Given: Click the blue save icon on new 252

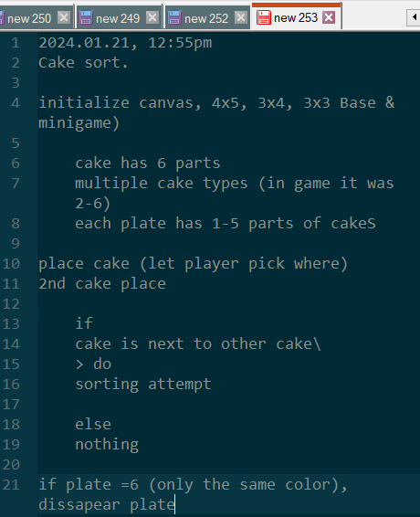Looking at the screenshot, I should tap(174, 17).
